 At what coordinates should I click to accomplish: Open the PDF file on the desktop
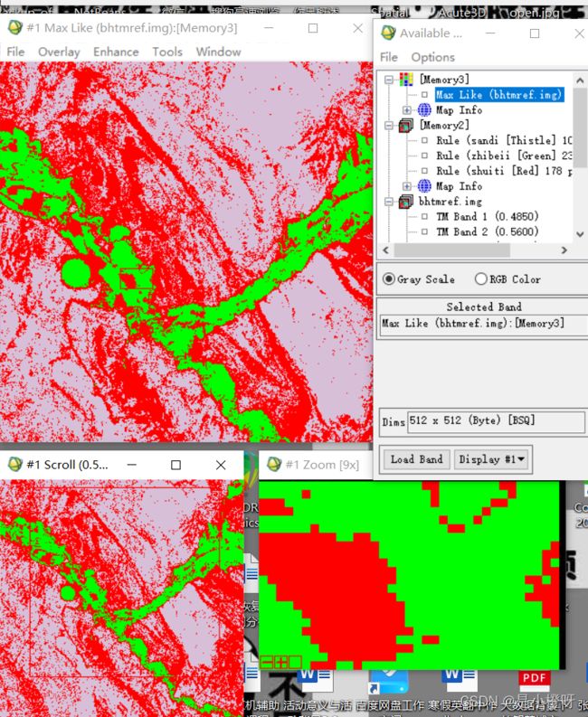tap(534, 681)
